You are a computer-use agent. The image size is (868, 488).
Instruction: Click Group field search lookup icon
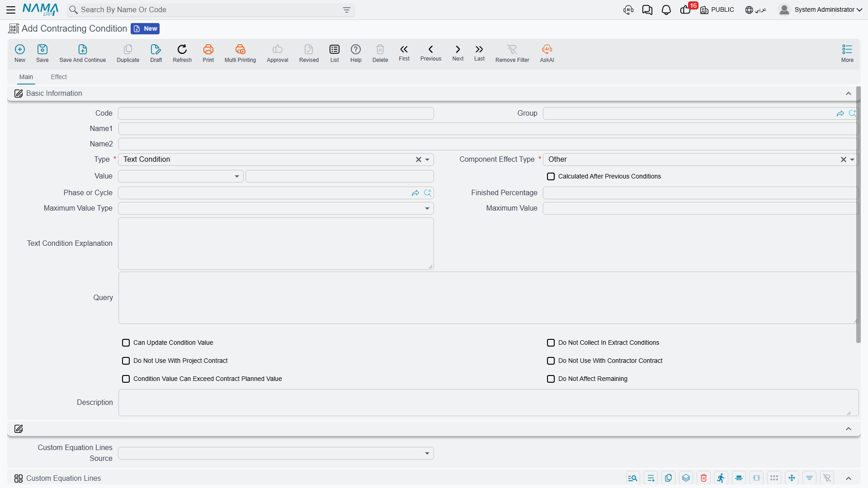[x=853, y=113]
